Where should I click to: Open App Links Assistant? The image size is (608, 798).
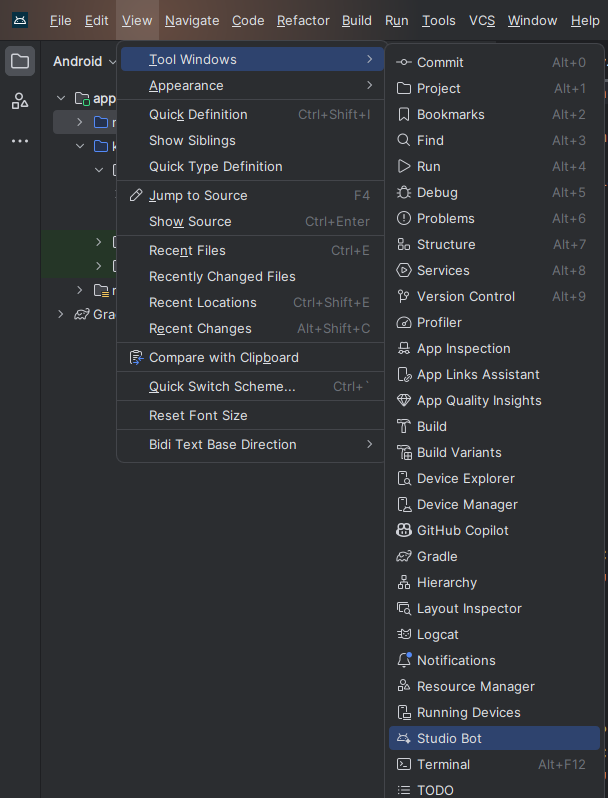494,374
